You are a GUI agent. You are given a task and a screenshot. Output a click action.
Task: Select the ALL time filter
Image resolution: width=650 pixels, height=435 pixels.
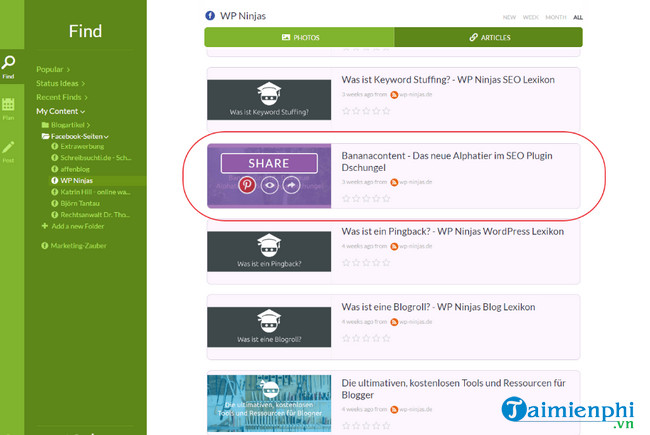(578, 17)
